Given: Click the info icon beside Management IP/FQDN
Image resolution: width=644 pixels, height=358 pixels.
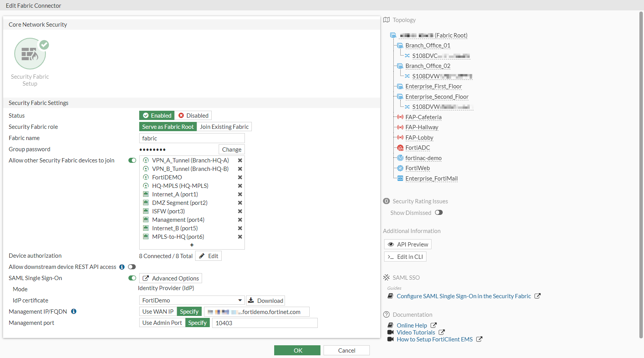Looking at the screenshot, I should coord(74,311).
